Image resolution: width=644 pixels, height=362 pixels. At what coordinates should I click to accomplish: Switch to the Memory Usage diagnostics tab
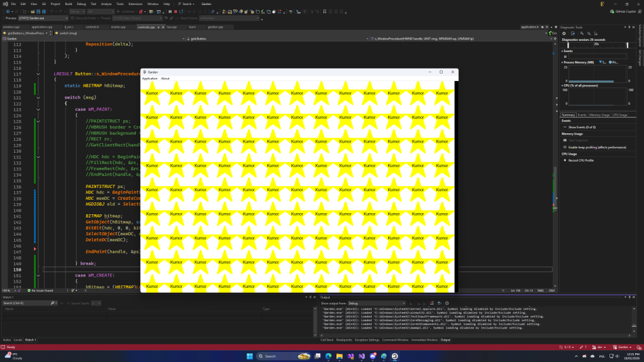599,115
